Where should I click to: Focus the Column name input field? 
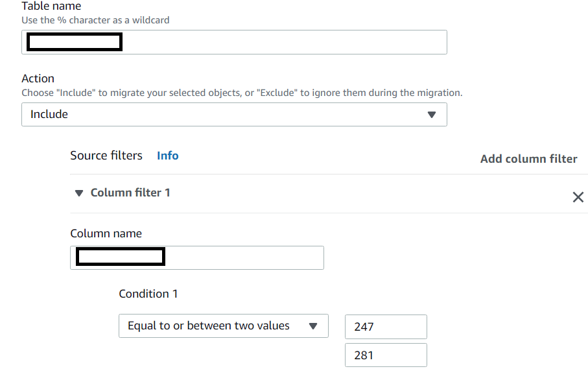click(246, 257)
